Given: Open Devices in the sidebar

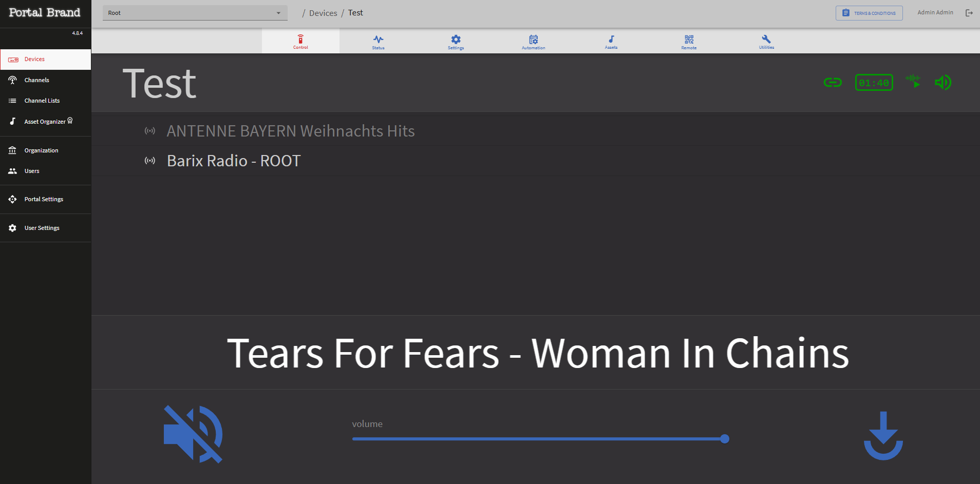Looking at the screenshot, I should (x=46, y=60).
